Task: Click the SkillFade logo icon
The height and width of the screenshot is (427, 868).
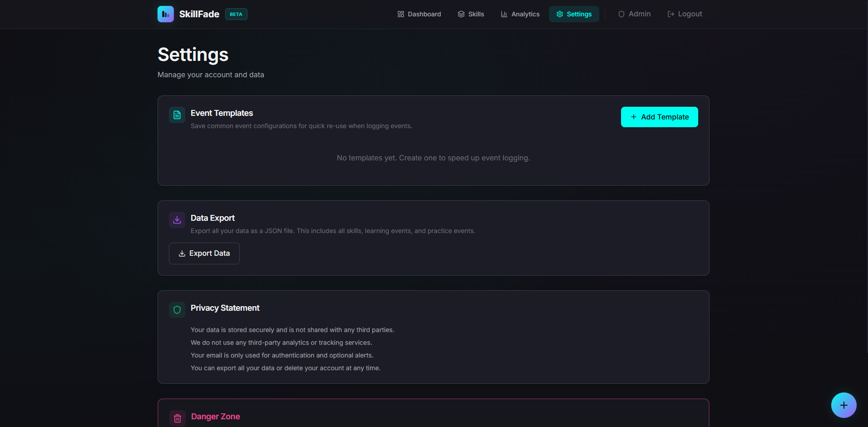Action: pyautogui.click(x=165, y=14)
